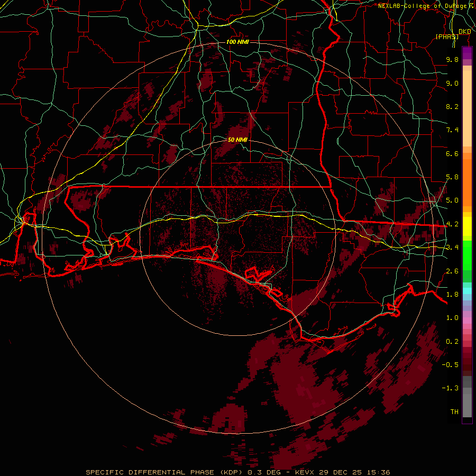
Task: Pick the peach segment of color bar
Action: (x=467, y=108)
